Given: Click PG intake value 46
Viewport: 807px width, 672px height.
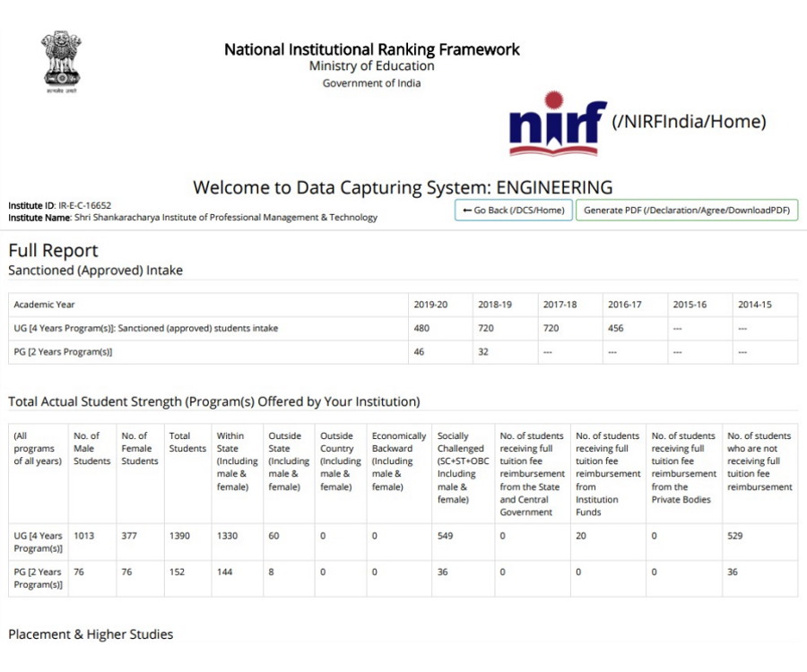Looking at the screenshot, I should (419, 352).
